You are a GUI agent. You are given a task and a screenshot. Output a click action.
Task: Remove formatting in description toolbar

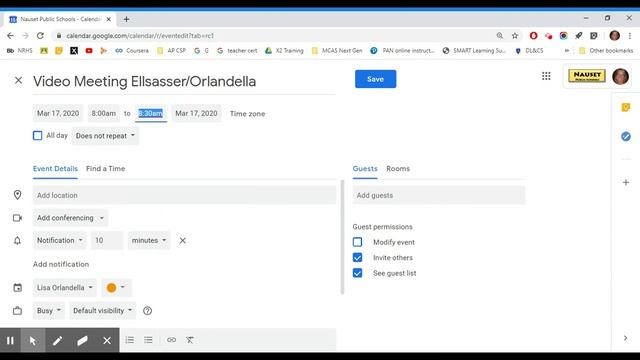point(190,340)
